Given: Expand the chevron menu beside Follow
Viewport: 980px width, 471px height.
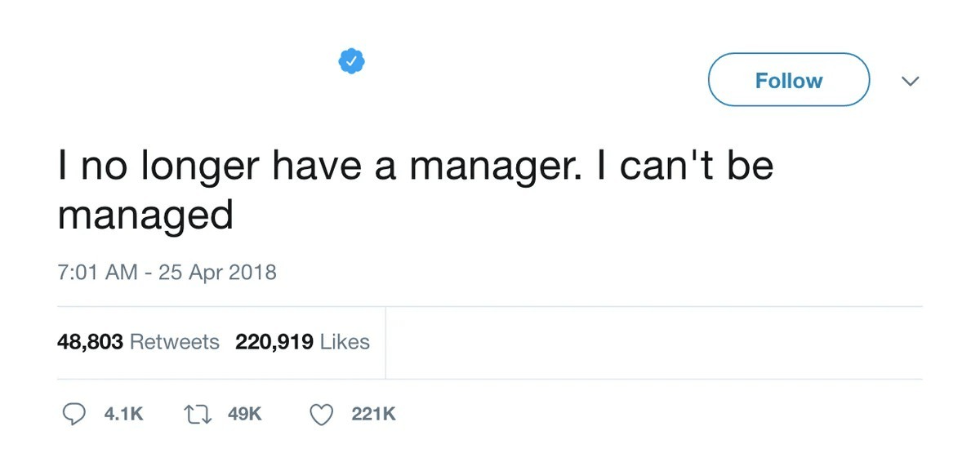Looking at the screenshot, I should point(910,81).
